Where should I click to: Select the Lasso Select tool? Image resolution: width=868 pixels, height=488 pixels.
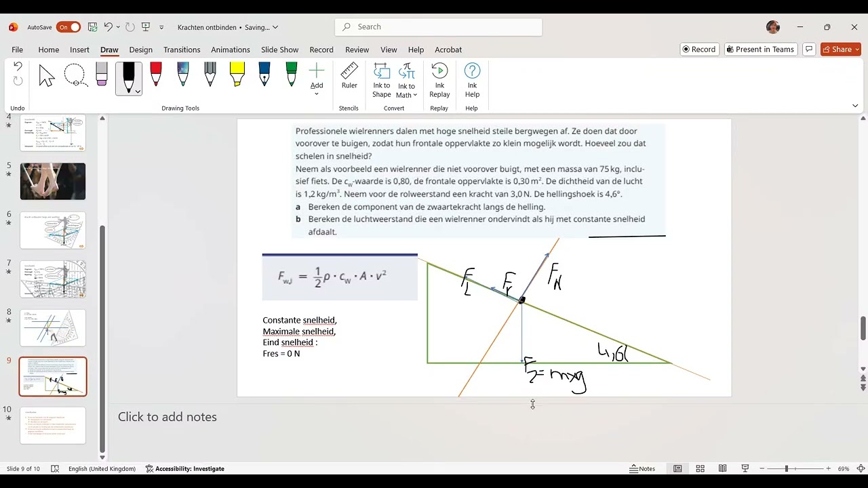75,76
